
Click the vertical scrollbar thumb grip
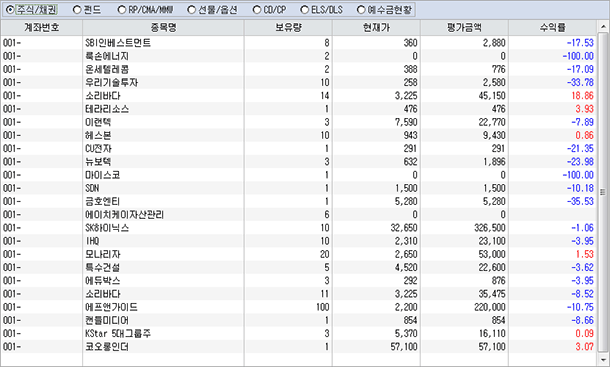coord(603,192)
